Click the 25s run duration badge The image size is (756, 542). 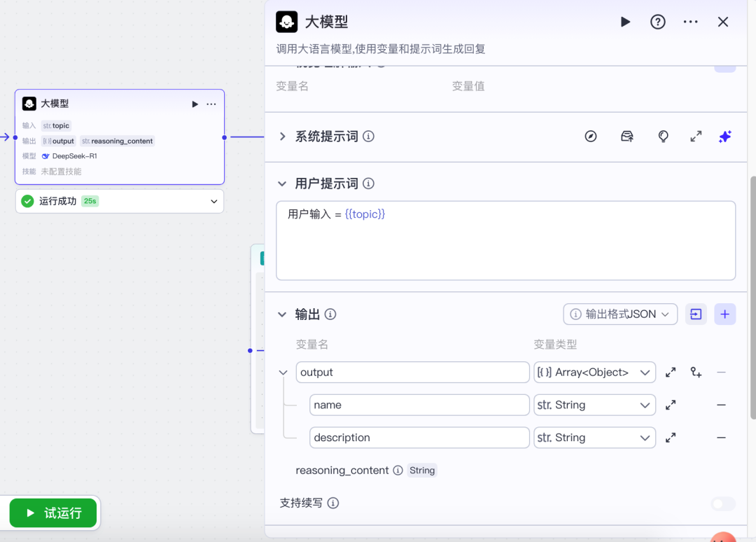(x=90, y=201)
